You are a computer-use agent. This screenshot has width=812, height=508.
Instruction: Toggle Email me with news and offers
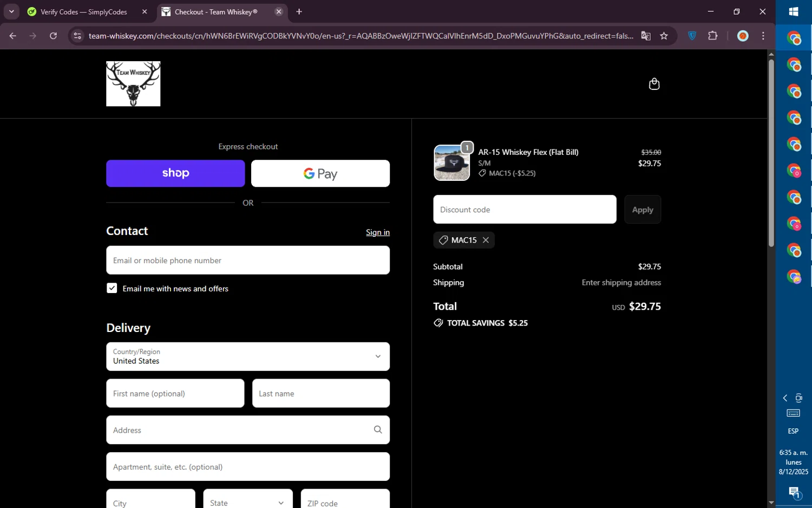112,288
